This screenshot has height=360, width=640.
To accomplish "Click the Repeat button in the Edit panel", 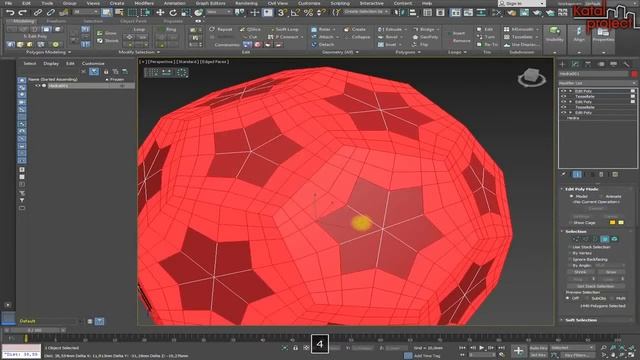I will click(x=221, y=29).
